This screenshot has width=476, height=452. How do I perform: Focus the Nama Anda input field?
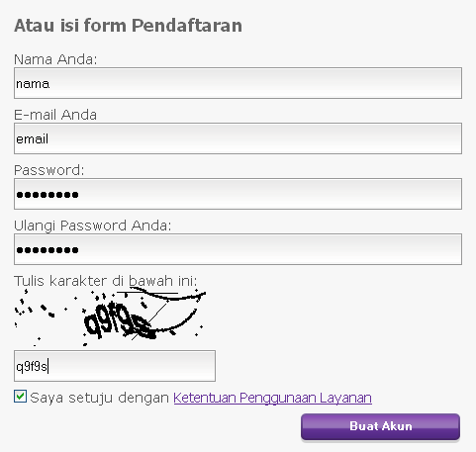(x=238, y=83)
